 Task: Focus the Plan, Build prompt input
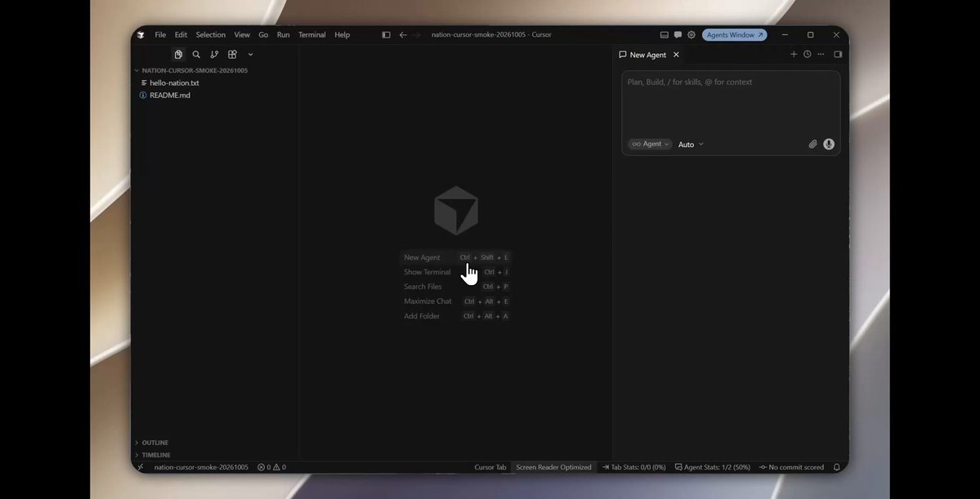[x=731, y=104]
